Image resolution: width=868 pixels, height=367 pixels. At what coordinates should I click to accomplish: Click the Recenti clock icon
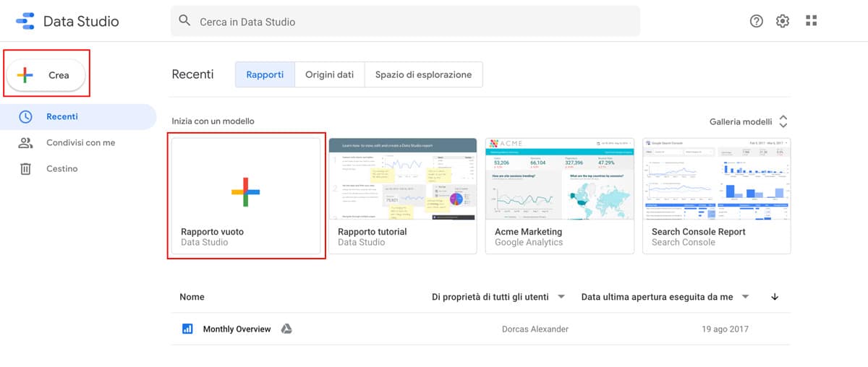tap(25, 116)
